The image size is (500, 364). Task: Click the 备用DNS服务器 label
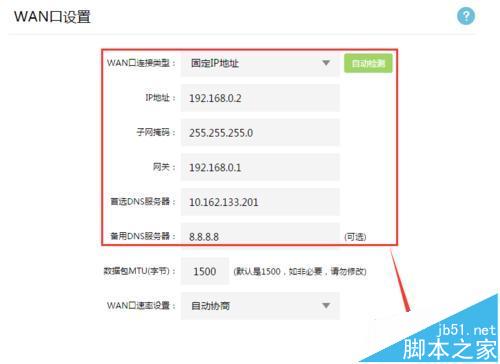point(143,236)
